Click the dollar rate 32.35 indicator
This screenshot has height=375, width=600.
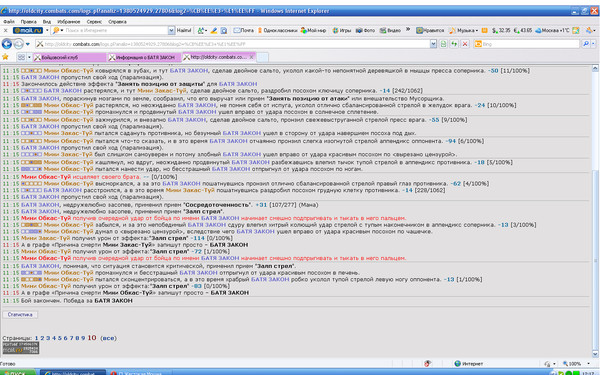[x=501, y=30]
